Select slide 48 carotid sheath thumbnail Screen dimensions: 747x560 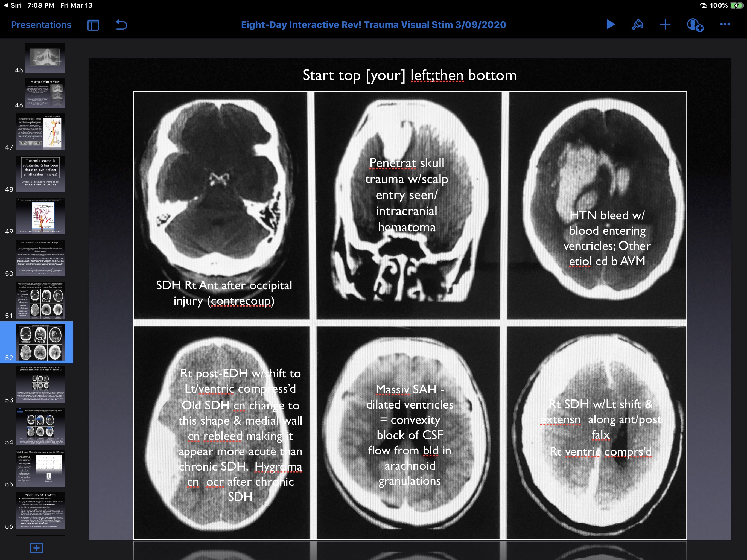[x=40, y=174]
